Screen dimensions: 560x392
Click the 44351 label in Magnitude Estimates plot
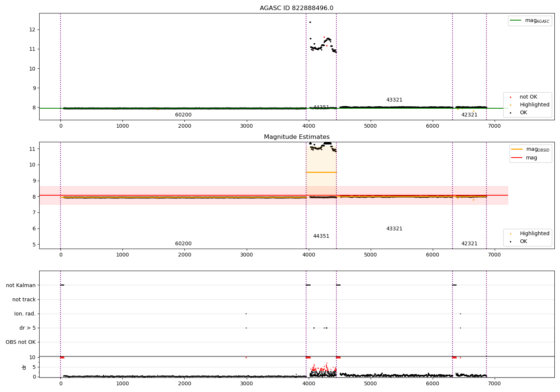pyautogui.click(x=321, y=236)
